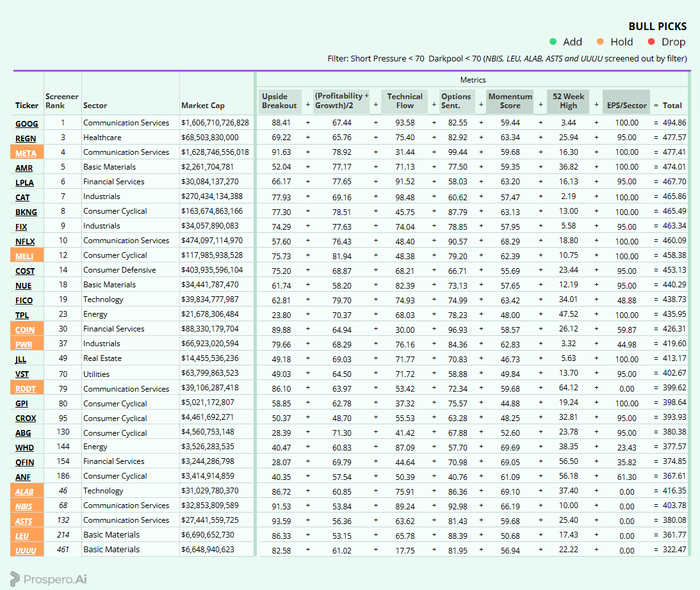
Task: Open the GPI ticker link
Action: 21,403
